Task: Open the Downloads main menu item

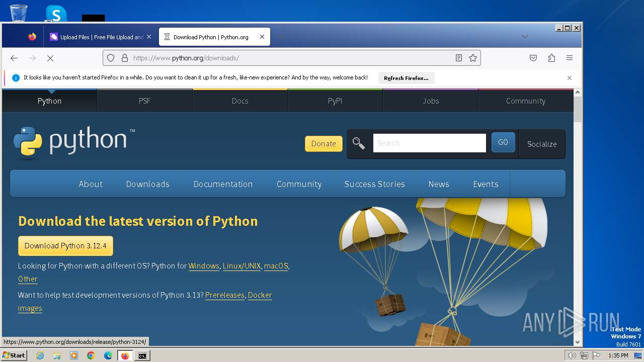Action: [x=148, y=184]
